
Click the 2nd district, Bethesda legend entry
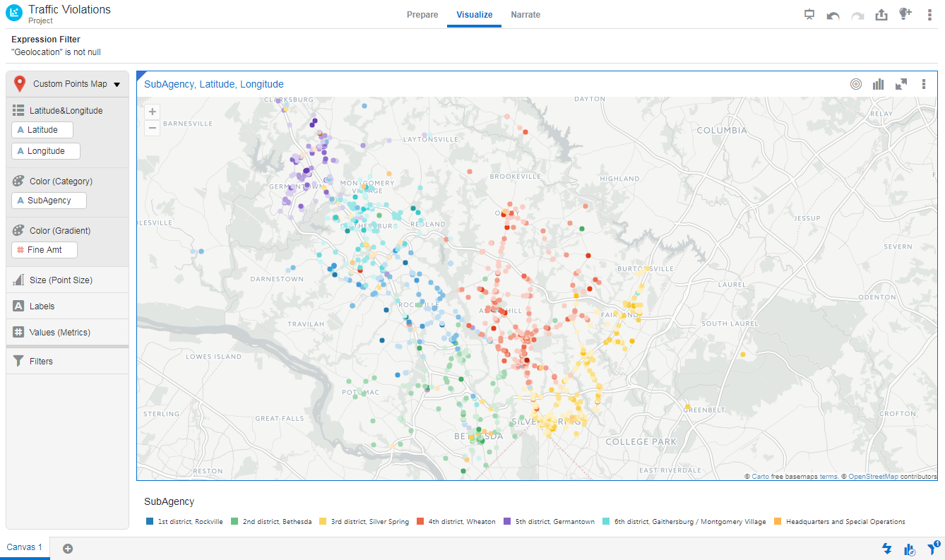271,522
